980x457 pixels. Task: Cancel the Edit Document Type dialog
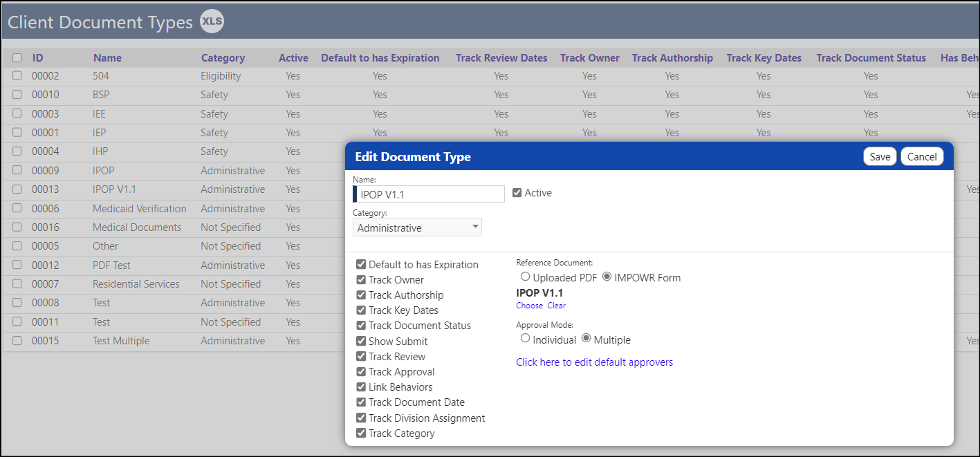pyautogui.click(x=922, y=157)
